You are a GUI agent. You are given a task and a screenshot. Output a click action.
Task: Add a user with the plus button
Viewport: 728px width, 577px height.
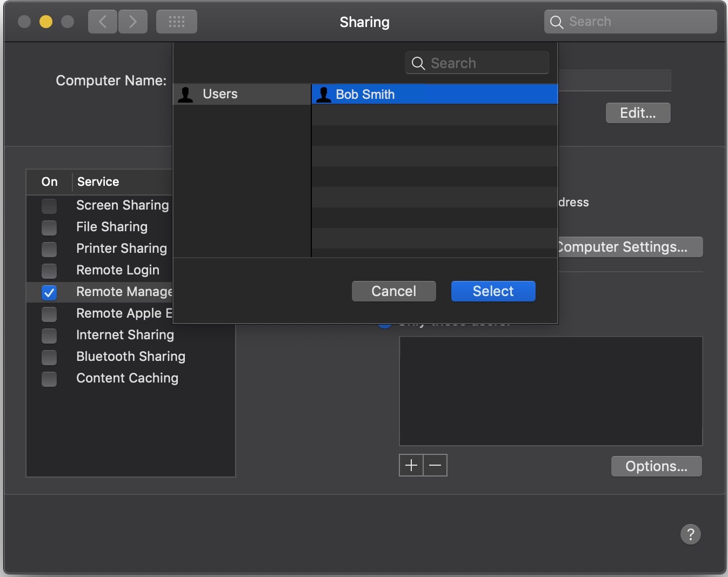(x=411, y=465)
